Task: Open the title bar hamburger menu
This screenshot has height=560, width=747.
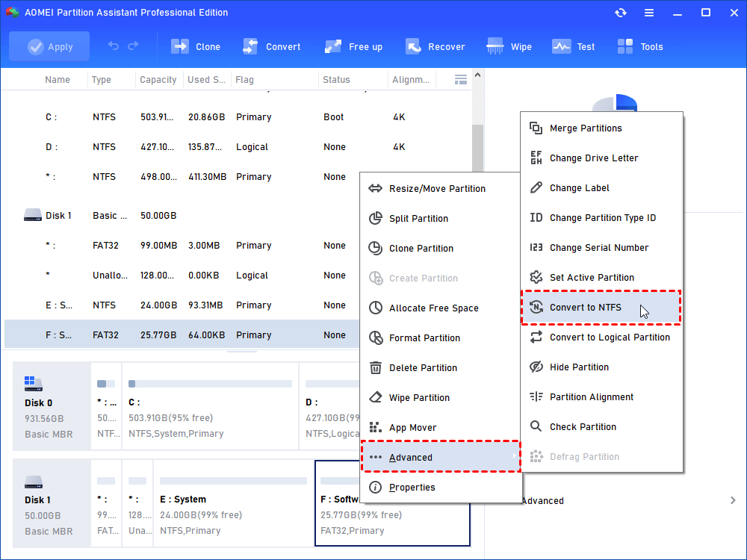Action: point(648,13)
